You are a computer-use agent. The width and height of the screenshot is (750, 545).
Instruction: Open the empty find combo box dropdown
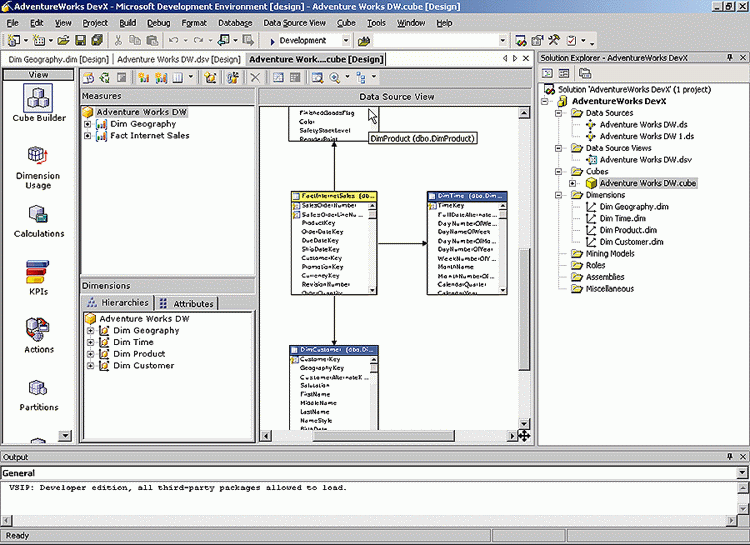(502, 41)
